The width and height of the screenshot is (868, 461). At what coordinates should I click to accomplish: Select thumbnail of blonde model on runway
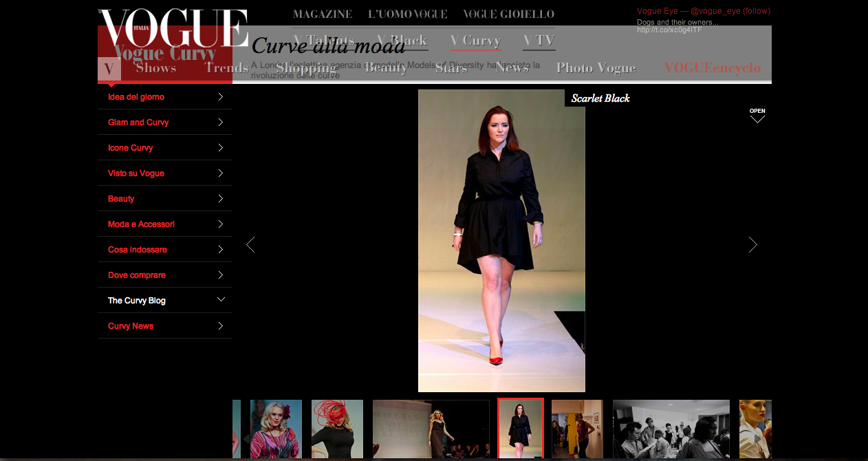click(431, 429)
